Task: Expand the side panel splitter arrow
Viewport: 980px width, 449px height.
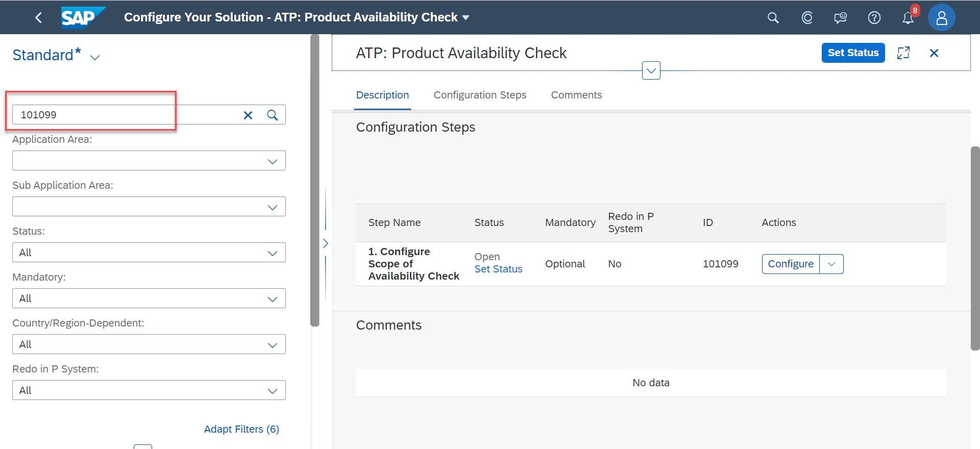Action: pos(326,243)
